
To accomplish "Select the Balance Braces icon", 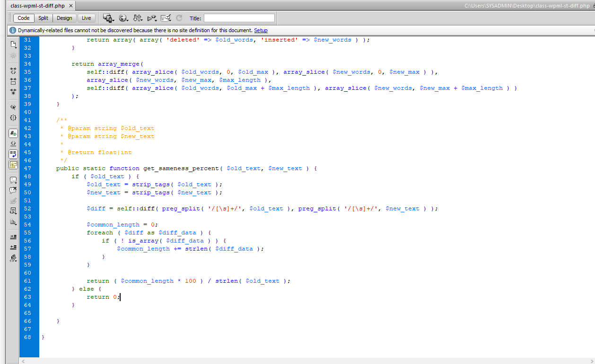I will pyautogui.click(x=13, y=118).
